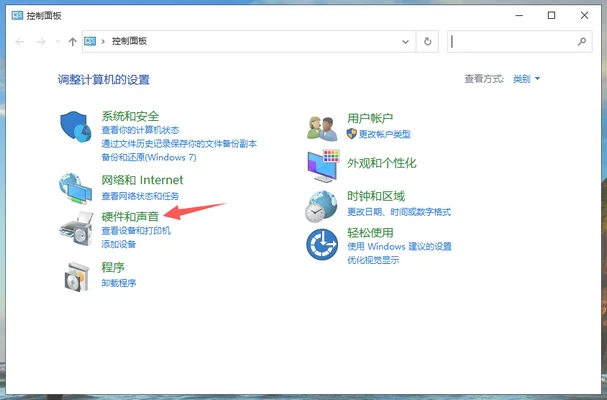Click the 控制面板 breadcrumb in address bar
Viewport: 607px width, 400px height.
point(129,41)
